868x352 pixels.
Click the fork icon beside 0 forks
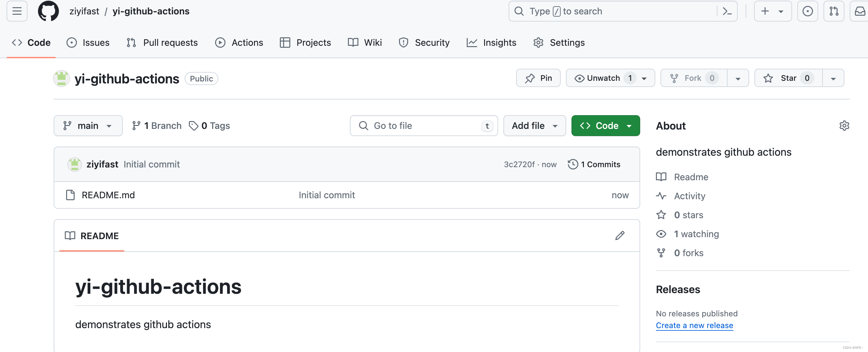(x=661, y=253)
